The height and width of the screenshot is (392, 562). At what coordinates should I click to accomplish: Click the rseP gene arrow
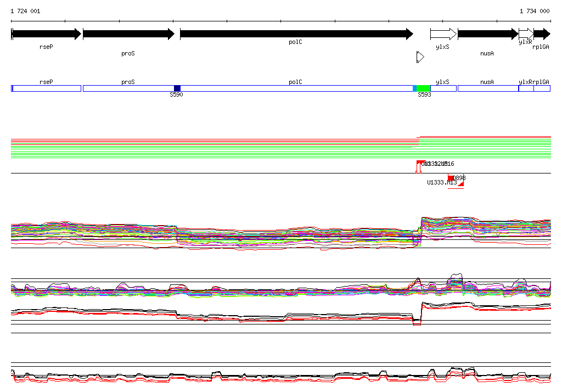click(46, 34)
